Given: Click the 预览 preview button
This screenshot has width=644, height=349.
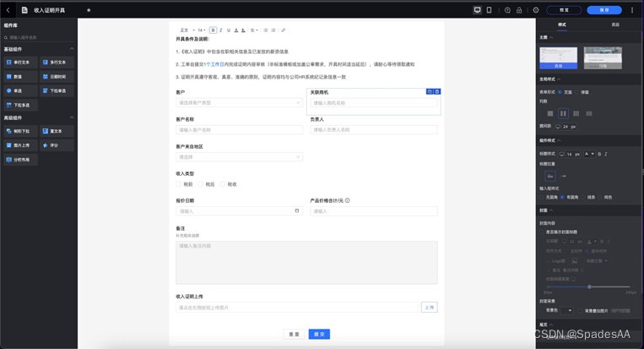Looking at the screenshot, I should pyautogui.click(x=564, y=10).
